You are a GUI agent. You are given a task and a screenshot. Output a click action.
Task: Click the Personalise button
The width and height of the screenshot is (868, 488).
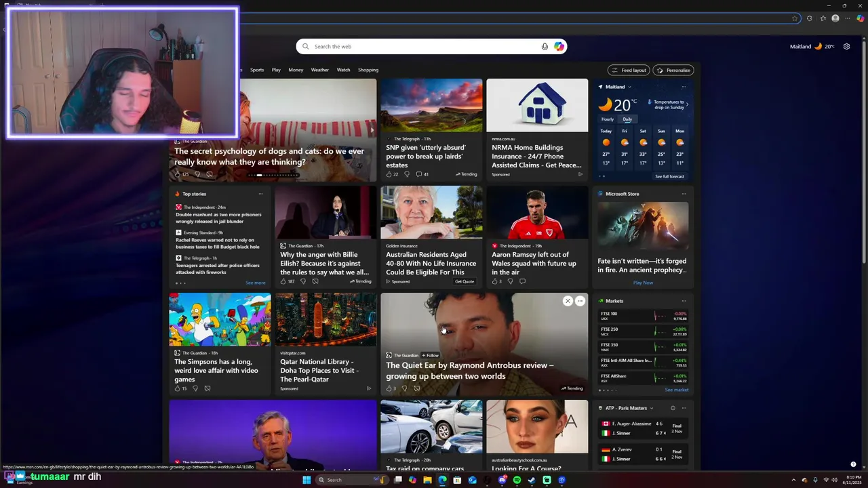(673, 70)
